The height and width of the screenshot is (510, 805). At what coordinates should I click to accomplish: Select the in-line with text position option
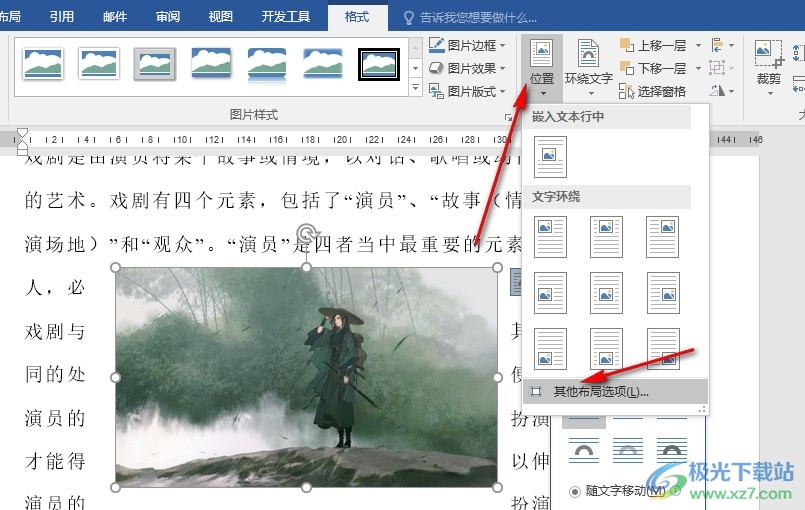click(550, 157)
